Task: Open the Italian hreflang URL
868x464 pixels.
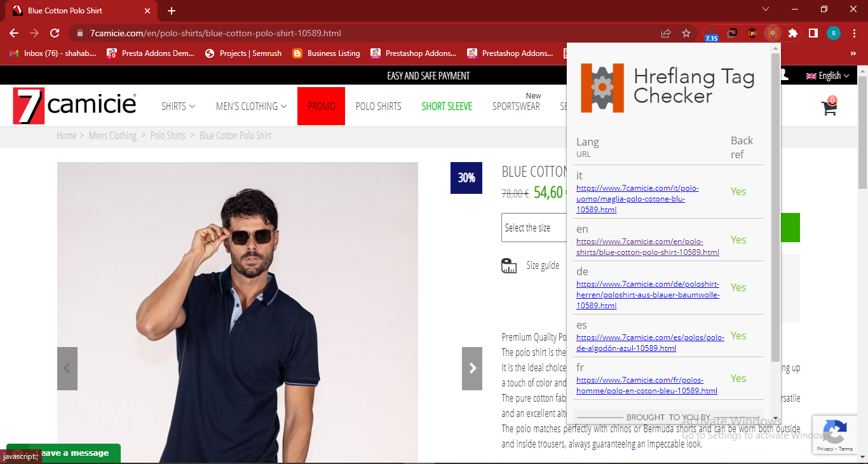Action: coord(637,199)
